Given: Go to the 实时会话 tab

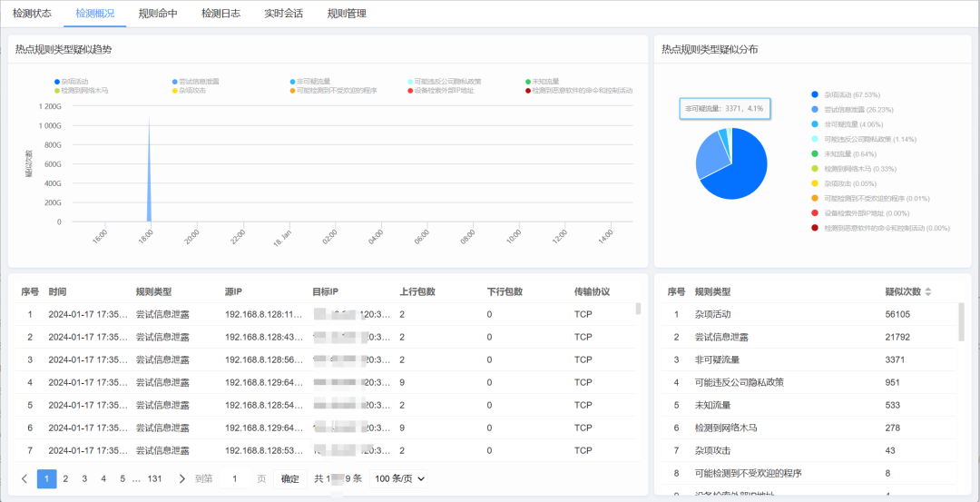Looking at the screenshot, I should point(284,13).
